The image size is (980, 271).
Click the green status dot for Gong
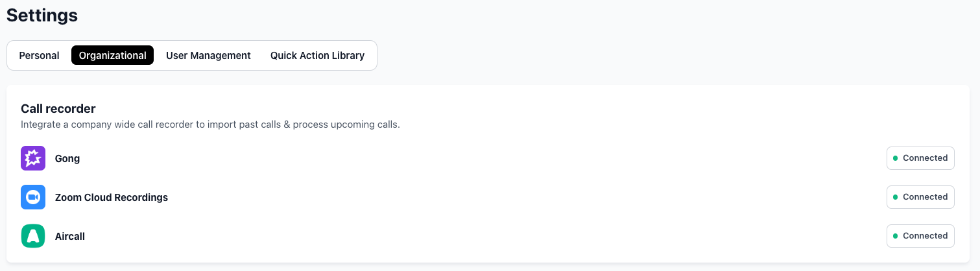pos(896,158)
